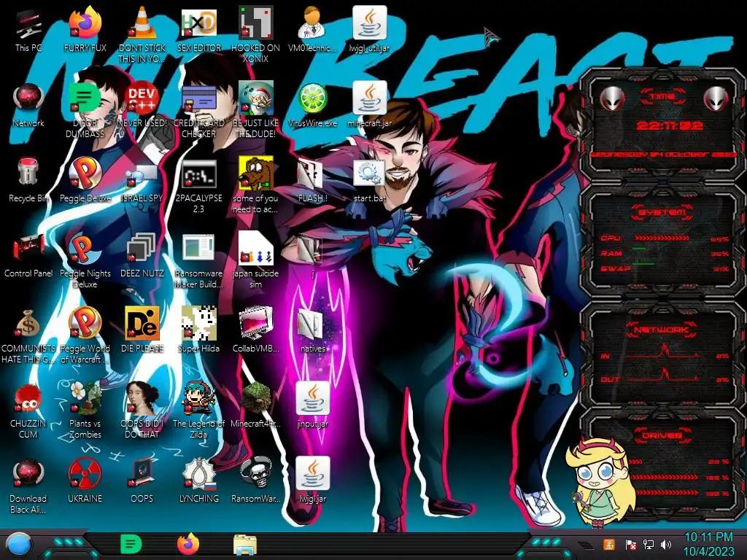
Task: Select the some of you need dog icon
Action: pyautogui.click(x=256, y=174)
